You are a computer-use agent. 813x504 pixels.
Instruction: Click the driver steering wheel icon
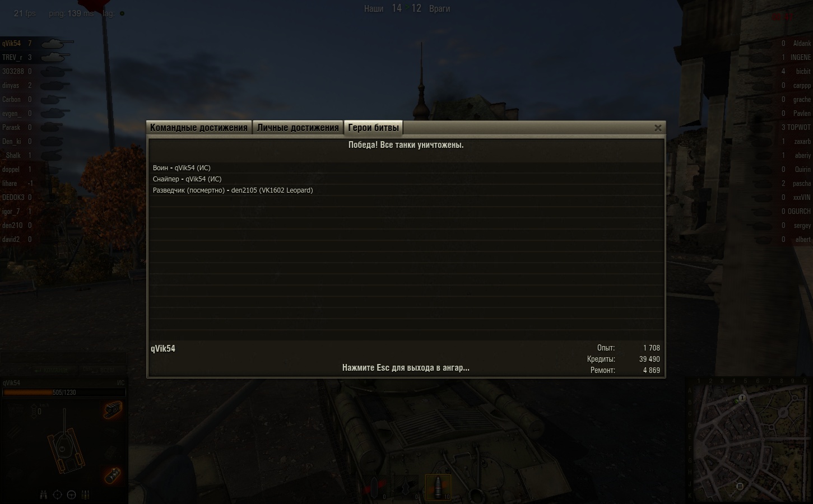click(71, 494)
